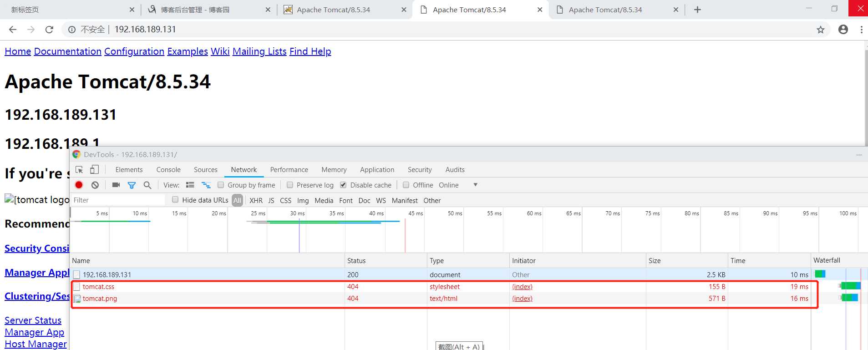Click the browser back arrow
Screen dimensions: 868x350
click(13, 30)
